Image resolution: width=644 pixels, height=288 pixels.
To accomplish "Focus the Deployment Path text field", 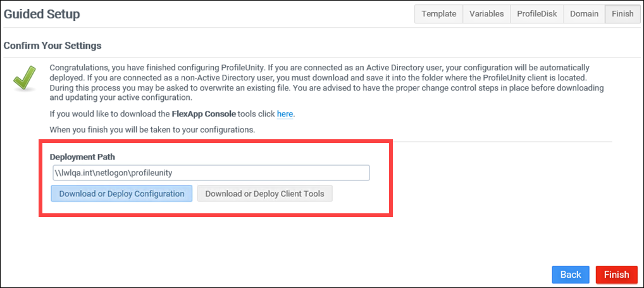I will click(x=211, y=173).
